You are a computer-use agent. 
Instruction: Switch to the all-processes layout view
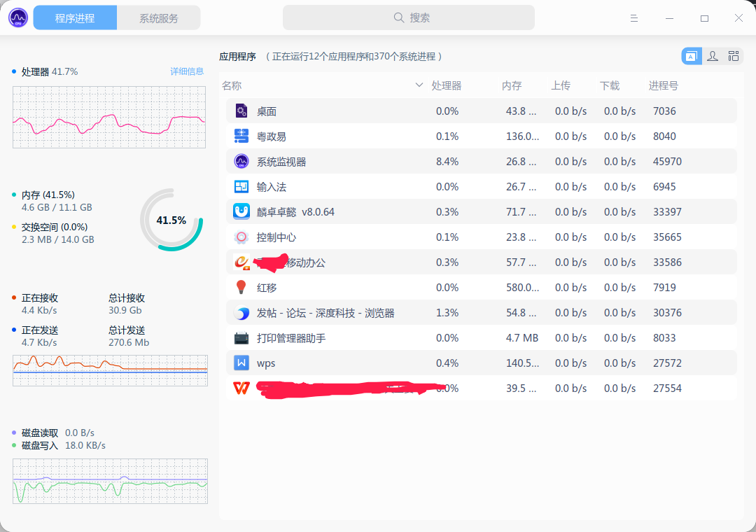pos(733,55)
